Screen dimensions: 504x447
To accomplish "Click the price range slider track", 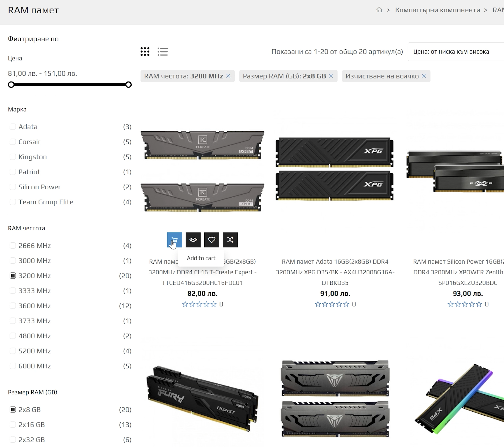I will [x=70, y=85].
